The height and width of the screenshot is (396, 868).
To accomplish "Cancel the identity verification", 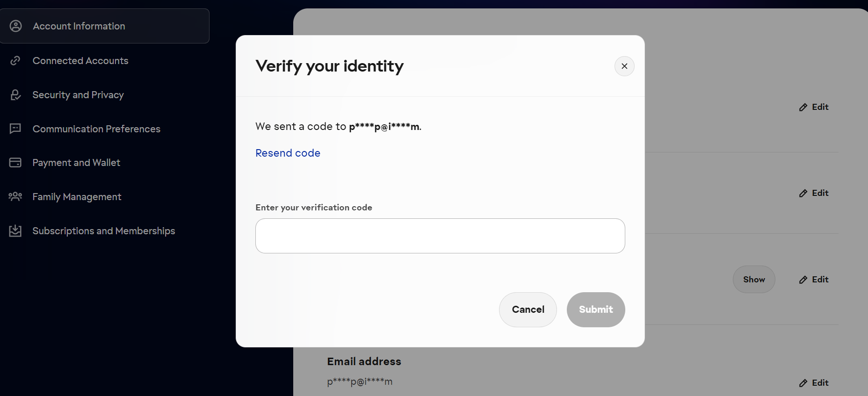I will (528, 310).
